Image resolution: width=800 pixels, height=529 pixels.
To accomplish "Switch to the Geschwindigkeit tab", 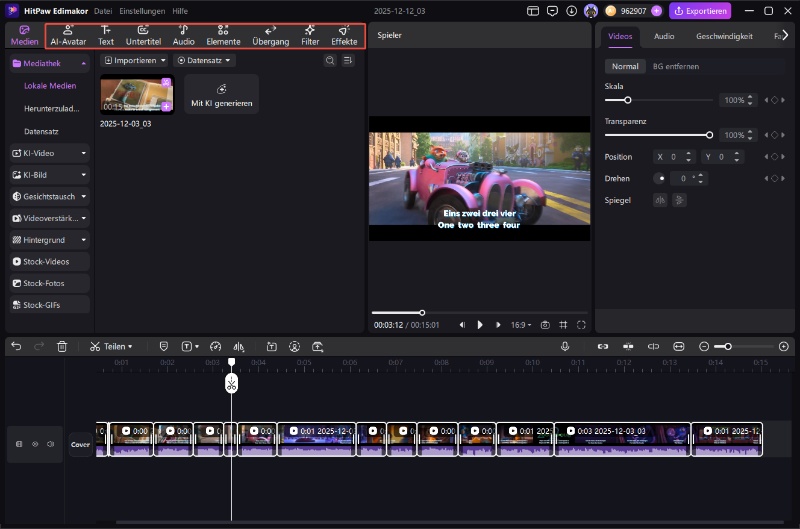I will [724, 36].
